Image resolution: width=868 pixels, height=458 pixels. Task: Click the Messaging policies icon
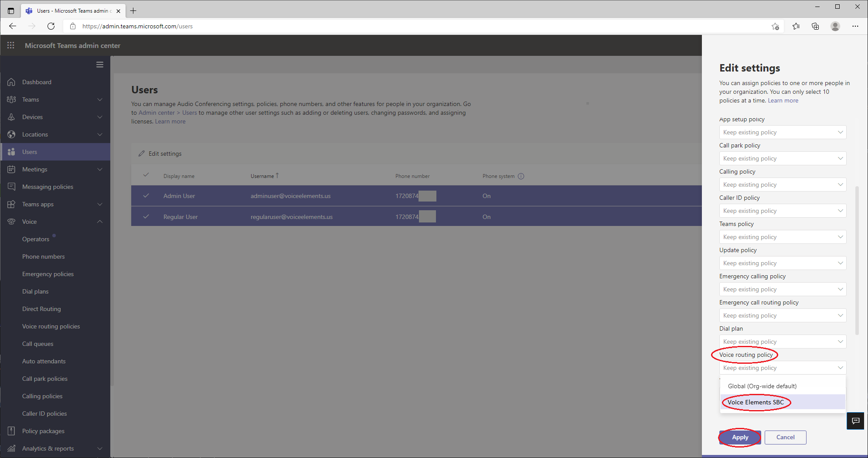11,187
